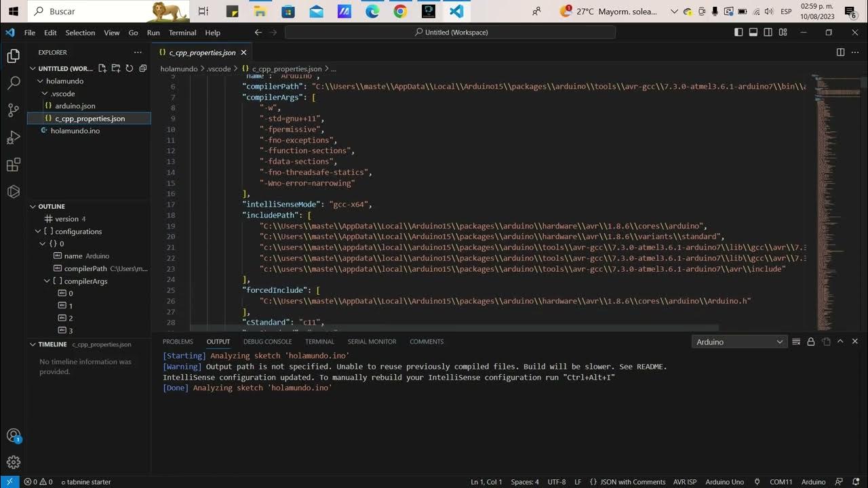Select Arduino Uno board in status bar
This screenshot has width=868, height=488.
coord(724,482)
